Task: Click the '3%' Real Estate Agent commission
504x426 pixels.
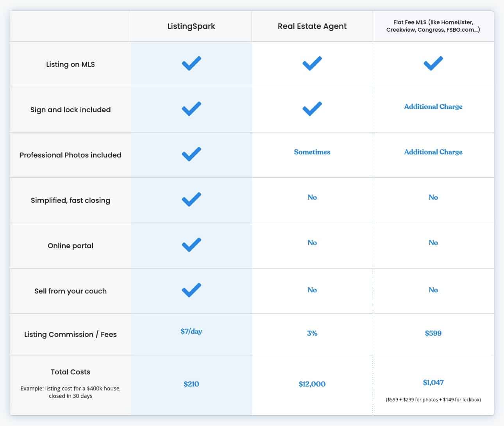Action: coord(312,333)
